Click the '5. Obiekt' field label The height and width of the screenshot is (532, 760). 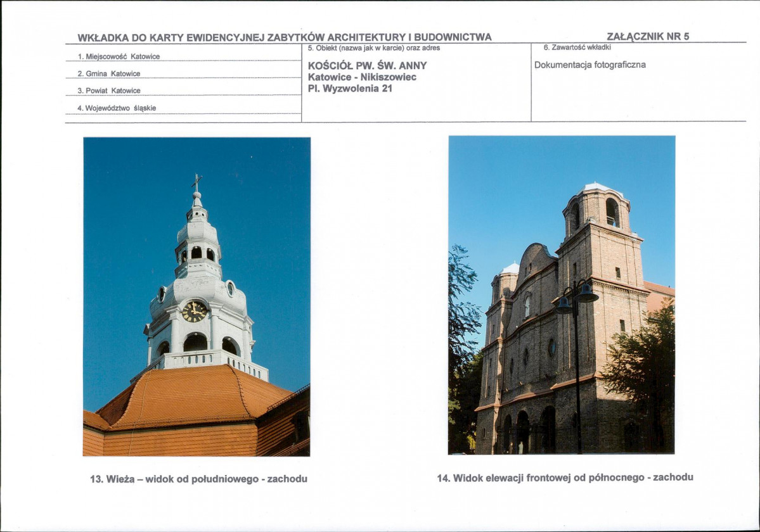(373, 48)
